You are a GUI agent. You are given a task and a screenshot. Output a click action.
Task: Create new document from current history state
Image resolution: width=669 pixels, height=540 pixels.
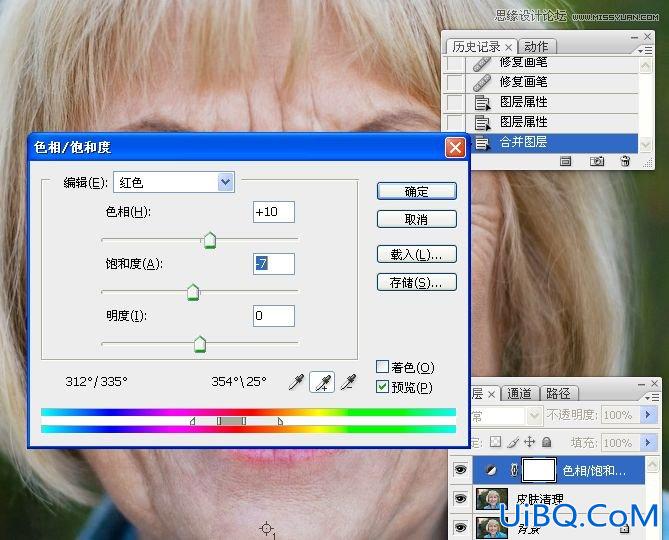[566, 161]
